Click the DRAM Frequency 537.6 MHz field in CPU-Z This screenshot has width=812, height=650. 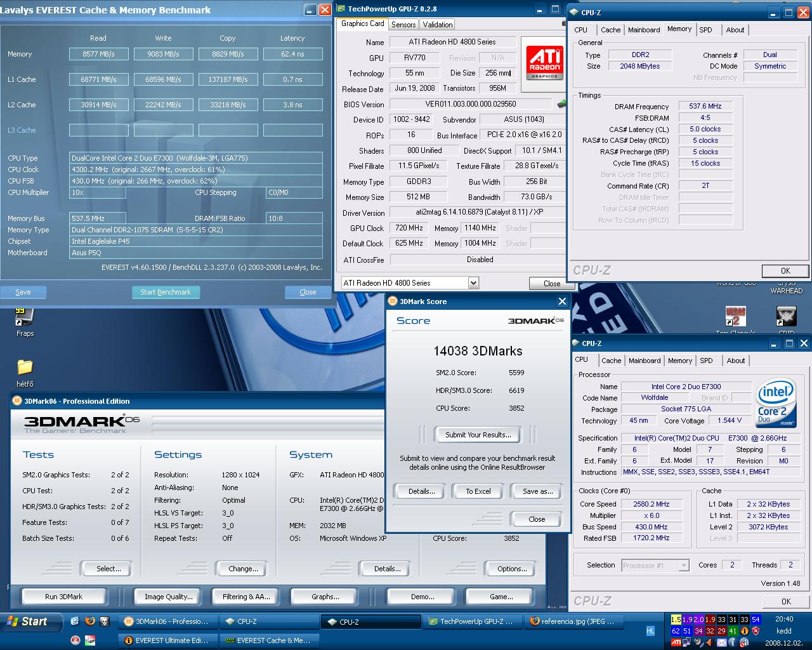[705, 106]
